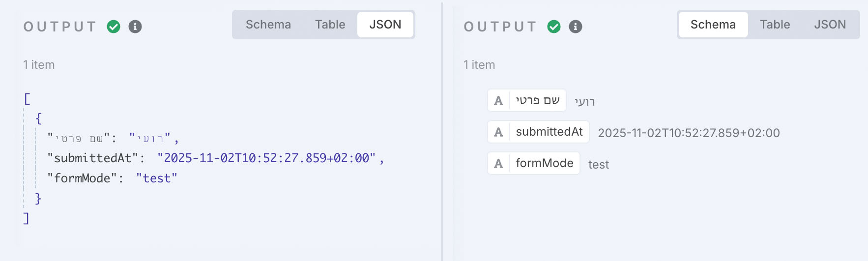Switch left panel to Table view

330,25
